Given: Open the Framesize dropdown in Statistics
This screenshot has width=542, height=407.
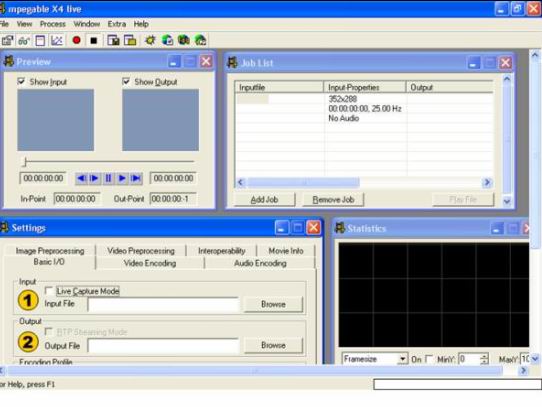Looking at the screenshot, I should (x=402, y=359).
